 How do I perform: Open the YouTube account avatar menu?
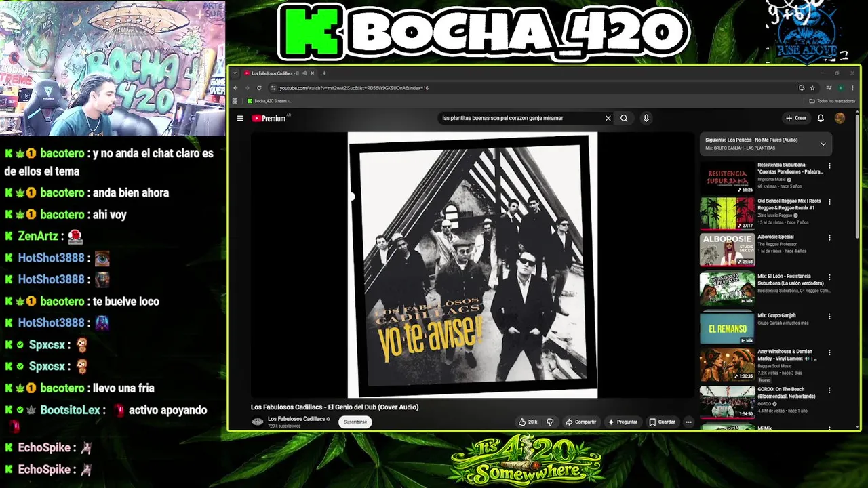[840, 118]
